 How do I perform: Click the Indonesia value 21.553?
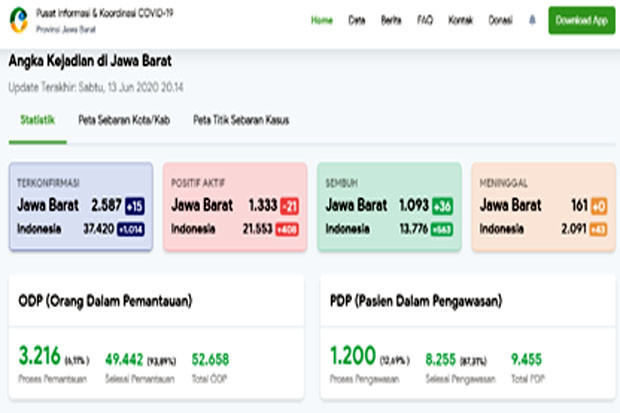257,229
